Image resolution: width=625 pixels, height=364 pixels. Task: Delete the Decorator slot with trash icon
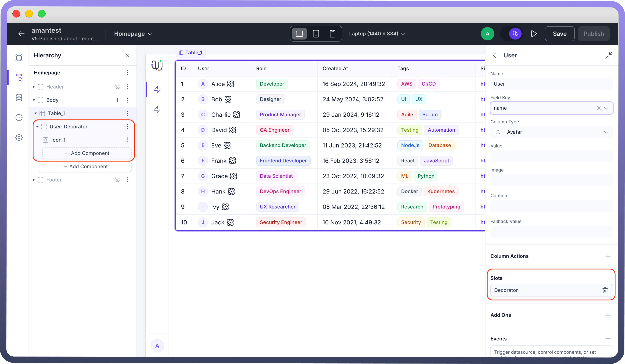point(605,290)
